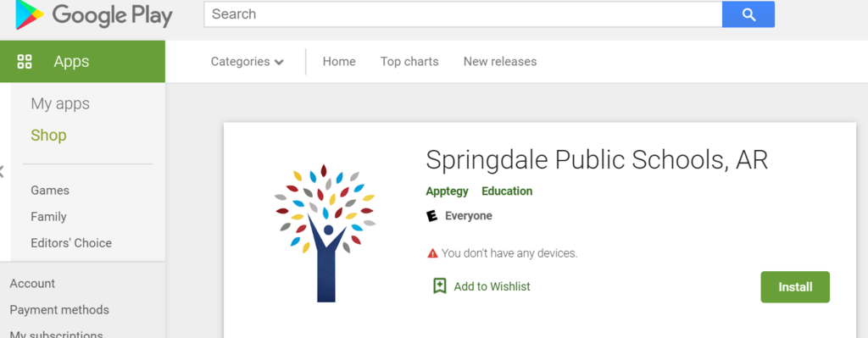
Task: Click the Springdale tree app icon
Action: (x=325, y=233)
